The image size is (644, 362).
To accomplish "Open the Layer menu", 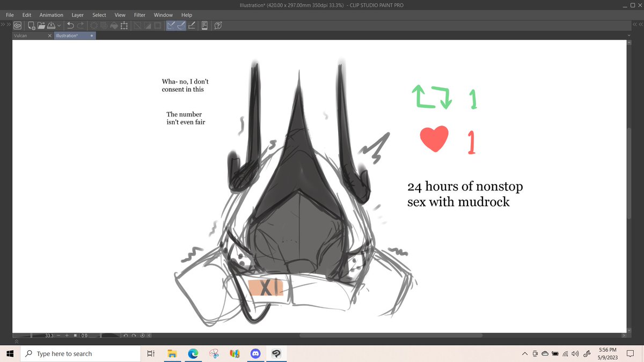I will [x=78, y=15].
